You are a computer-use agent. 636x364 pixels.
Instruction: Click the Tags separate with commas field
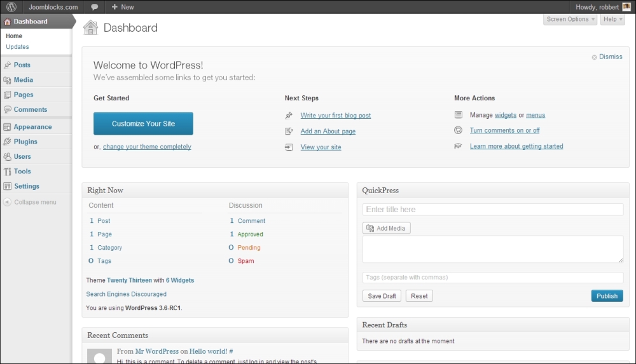pyautogui.click(x=493, y=277)
